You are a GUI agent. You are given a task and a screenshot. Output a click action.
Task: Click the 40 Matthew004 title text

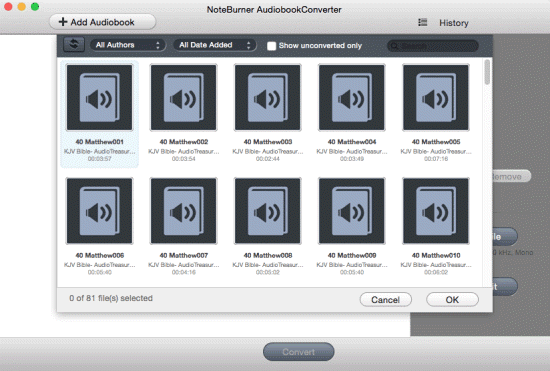click(x=352, y=142)
